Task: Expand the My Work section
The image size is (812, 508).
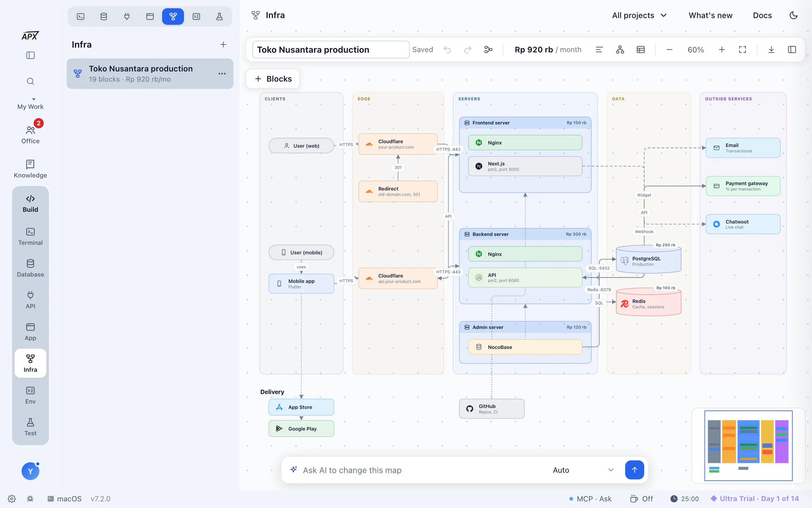Action: (x=30, y=104)
